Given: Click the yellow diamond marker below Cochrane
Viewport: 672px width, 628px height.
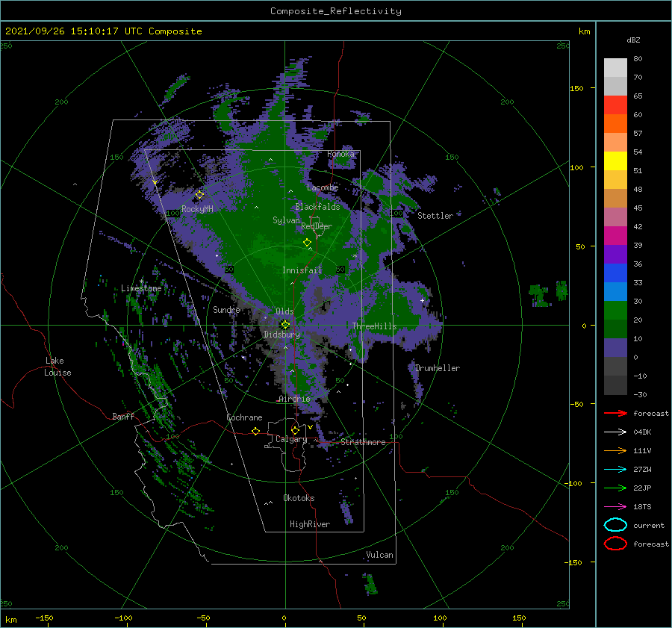Looking at the screenshot, I should point(255,431).
